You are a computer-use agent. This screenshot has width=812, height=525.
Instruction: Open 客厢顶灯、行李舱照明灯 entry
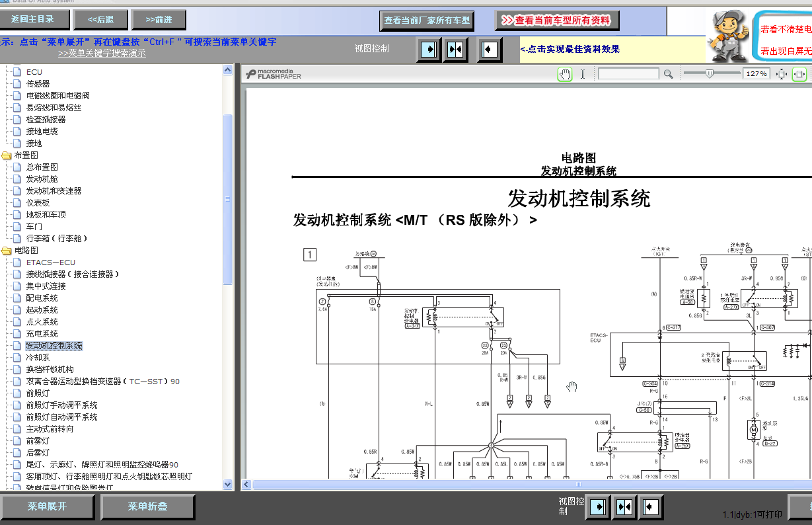(x=110, y=477)
